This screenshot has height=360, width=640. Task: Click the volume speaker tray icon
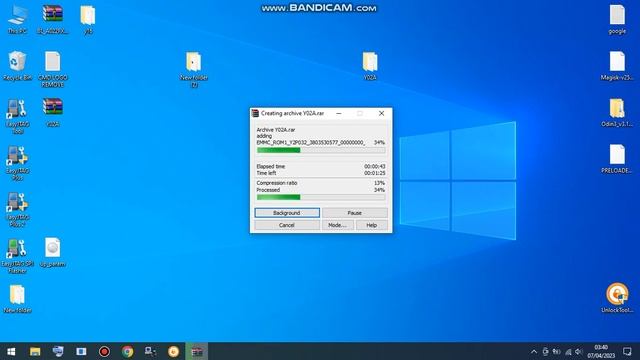coord(579,351)
